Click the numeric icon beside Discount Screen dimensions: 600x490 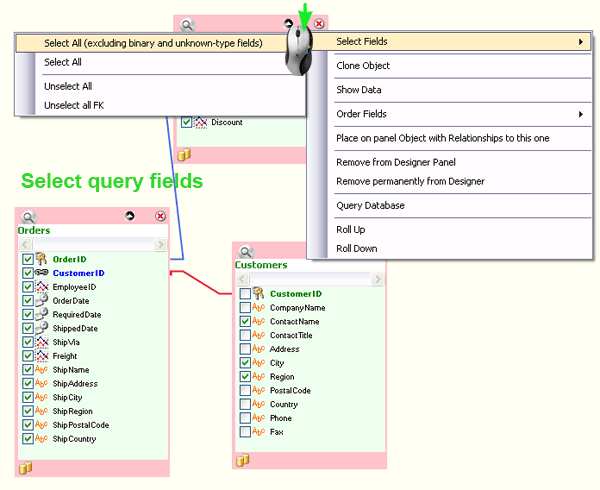coord(201,122)
